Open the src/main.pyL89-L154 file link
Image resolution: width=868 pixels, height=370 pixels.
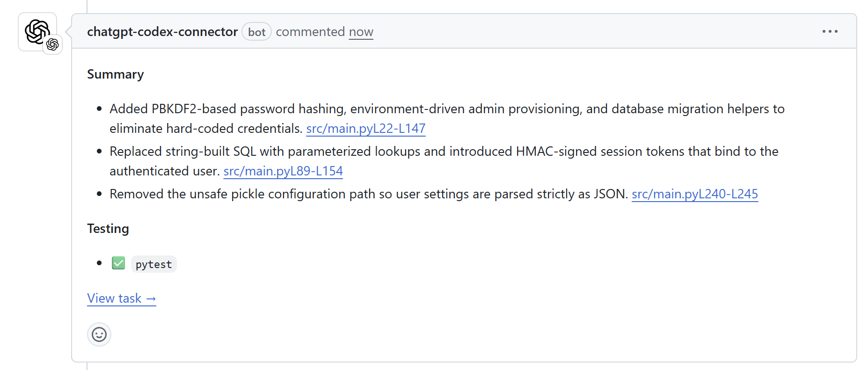pos(283,171)
